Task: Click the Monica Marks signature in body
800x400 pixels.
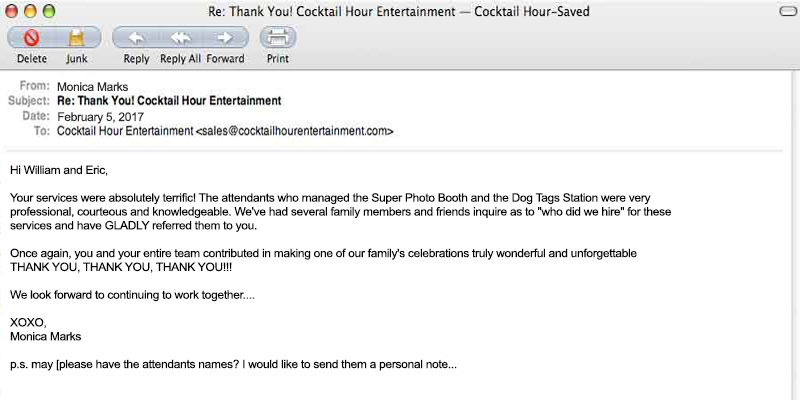Action: pyautogui.click(x=45, y=337)
